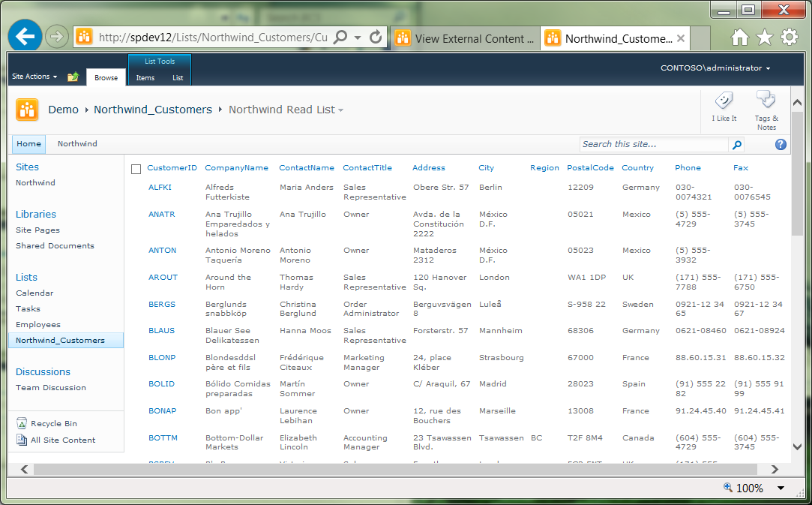
Task: Click the horizontal scrollbar left arrow
Action: click(24, 469)
